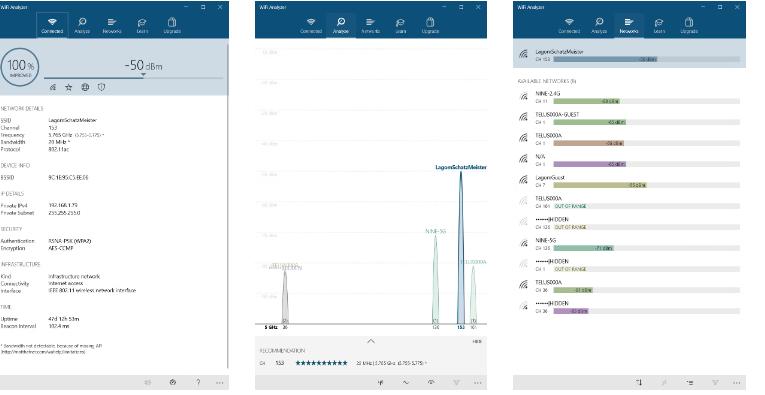Click wifi icon beside N/A network

[523, 159]
